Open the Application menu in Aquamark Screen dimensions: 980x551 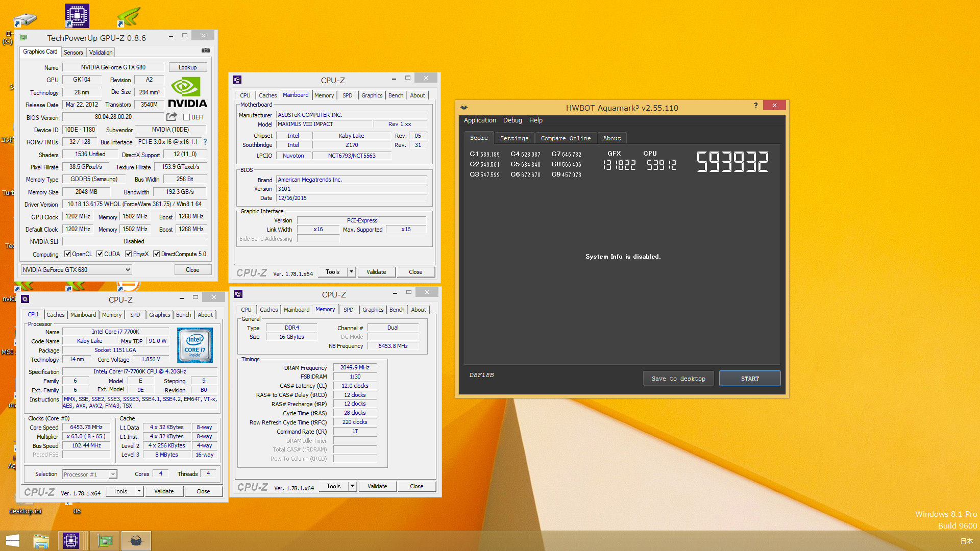click(x=480, y=120)
